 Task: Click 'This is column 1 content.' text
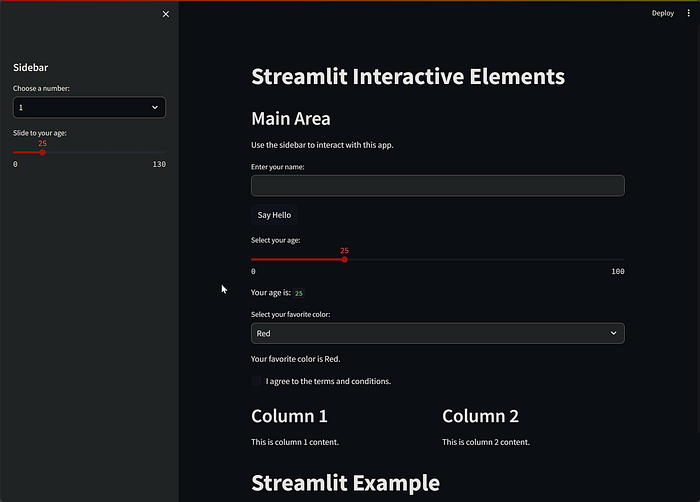click(295, 442)
